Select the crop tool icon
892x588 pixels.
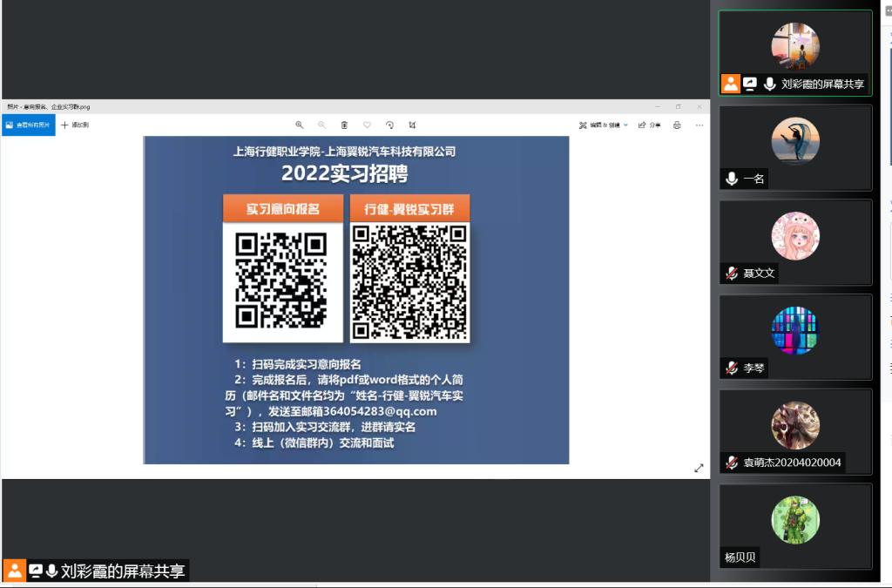(x=412, y=125)
